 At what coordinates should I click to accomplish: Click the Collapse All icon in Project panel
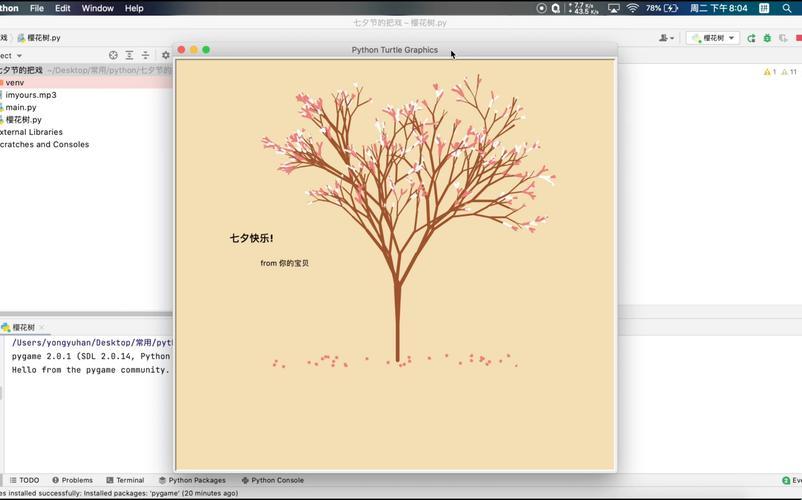[145, 55]
